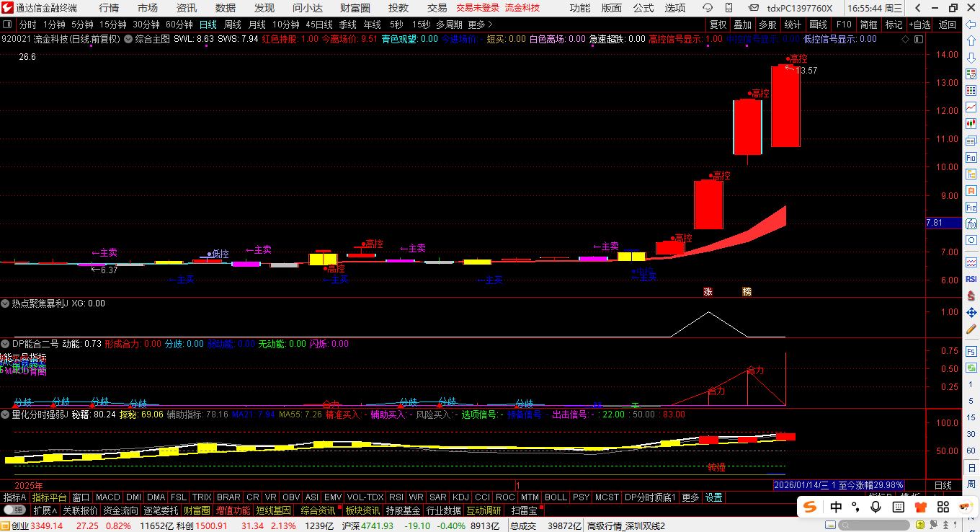Click the RSI icon in right sidebar
Viewport: 980px width, 532px height.
(971, 279)
